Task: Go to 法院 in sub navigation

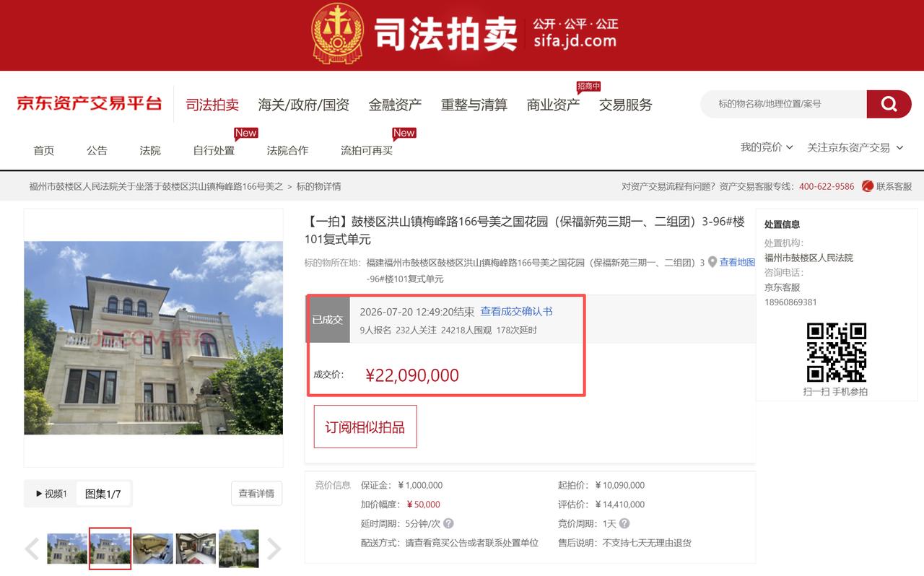Action: 150,150
